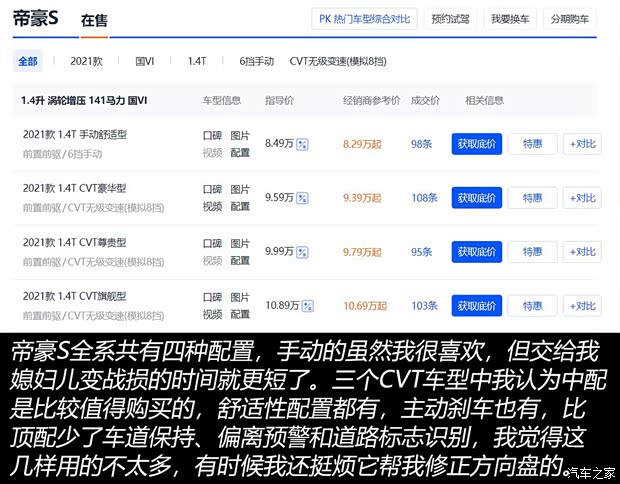Open 103条 transaction prices

click(424, 306)
